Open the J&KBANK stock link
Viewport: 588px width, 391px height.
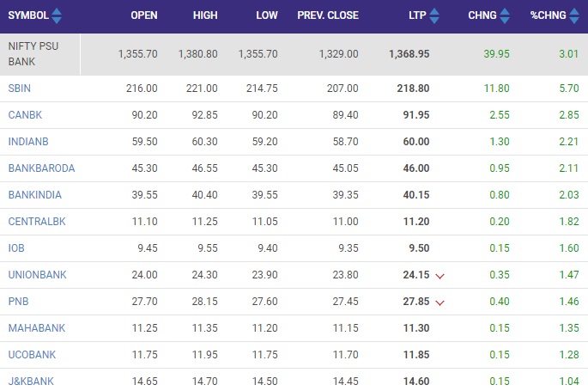31,382
